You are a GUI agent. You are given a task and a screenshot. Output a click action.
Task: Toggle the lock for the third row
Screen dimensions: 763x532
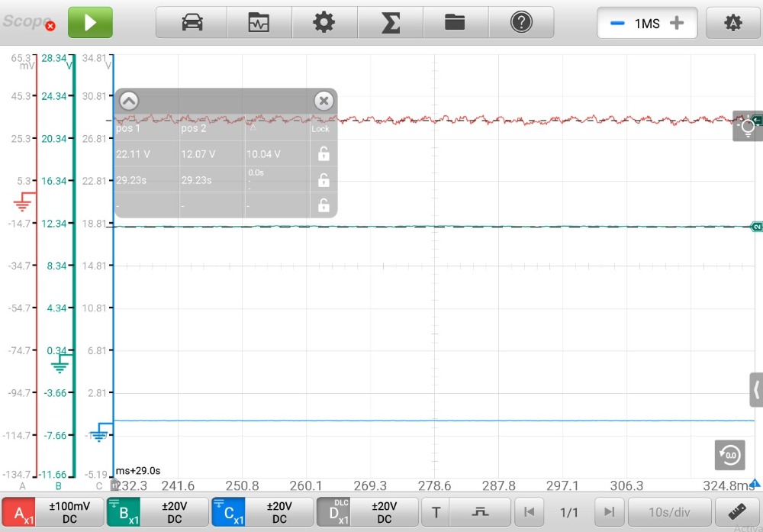point(324,205)
